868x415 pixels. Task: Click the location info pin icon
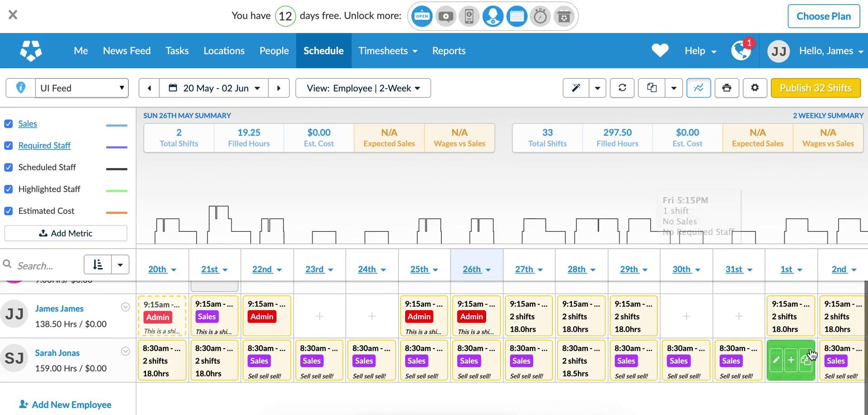tap(21, 88)
